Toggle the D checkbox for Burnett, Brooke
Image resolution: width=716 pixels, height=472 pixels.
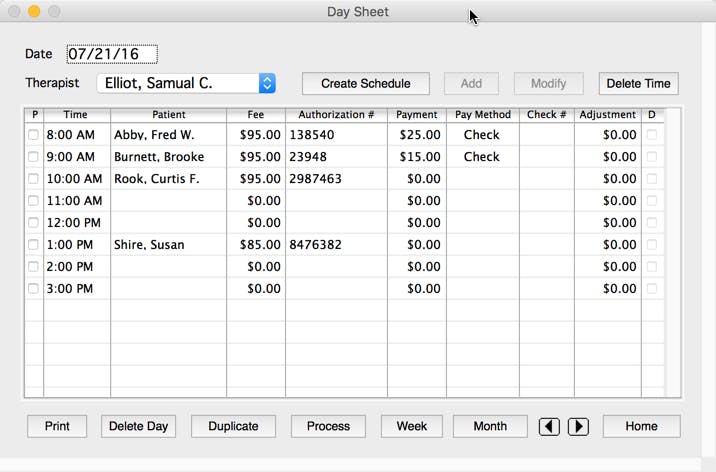click(x=652, y=157)
